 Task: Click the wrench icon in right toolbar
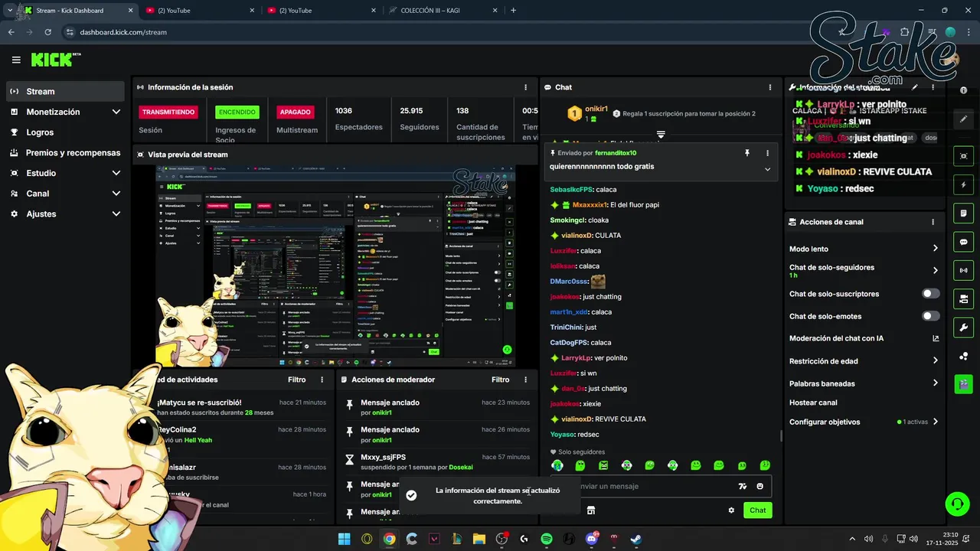tap(963, 328)
